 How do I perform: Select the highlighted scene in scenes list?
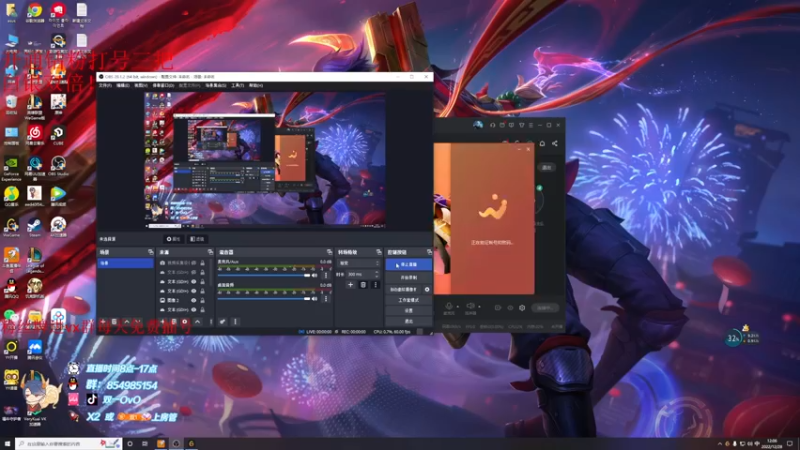(x=126, y=263)
